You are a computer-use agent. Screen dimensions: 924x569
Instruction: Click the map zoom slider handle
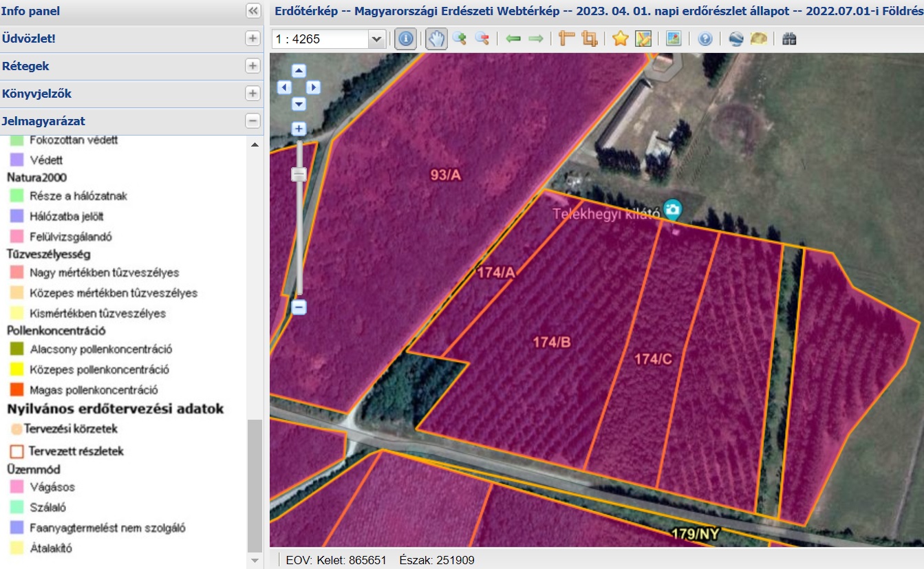pos(299,175)
